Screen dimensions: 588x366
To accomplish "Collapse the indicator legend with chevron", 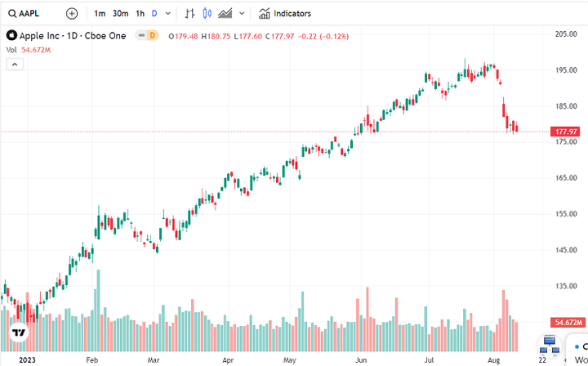I will point(15,65).
